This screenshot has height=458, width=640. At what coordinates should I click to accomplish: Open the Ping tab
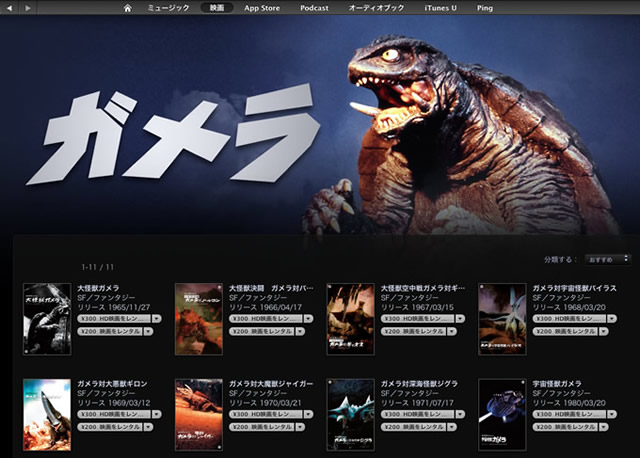tap(485, 8)
